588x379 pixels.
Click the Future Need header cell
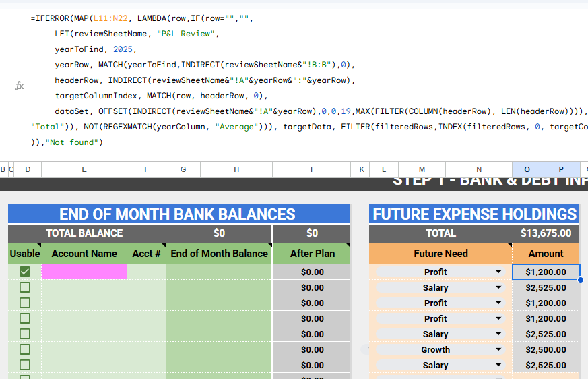(x=440, y=254)
